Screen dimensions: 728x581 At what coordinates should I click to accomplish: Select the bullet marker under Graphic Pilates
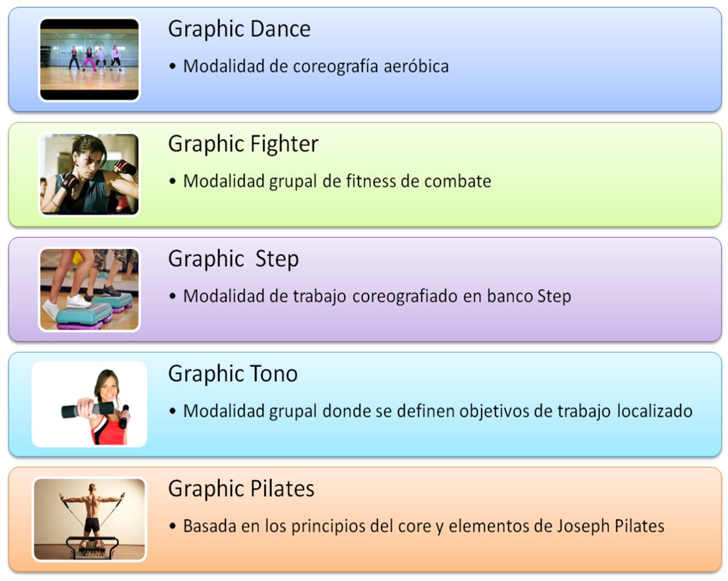(173, 527)
